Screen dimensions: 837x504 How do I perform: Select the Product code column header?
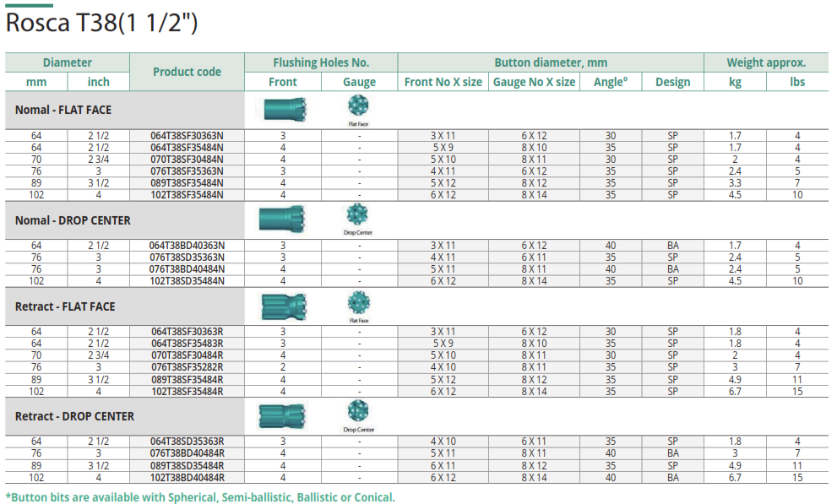(187, 72)
